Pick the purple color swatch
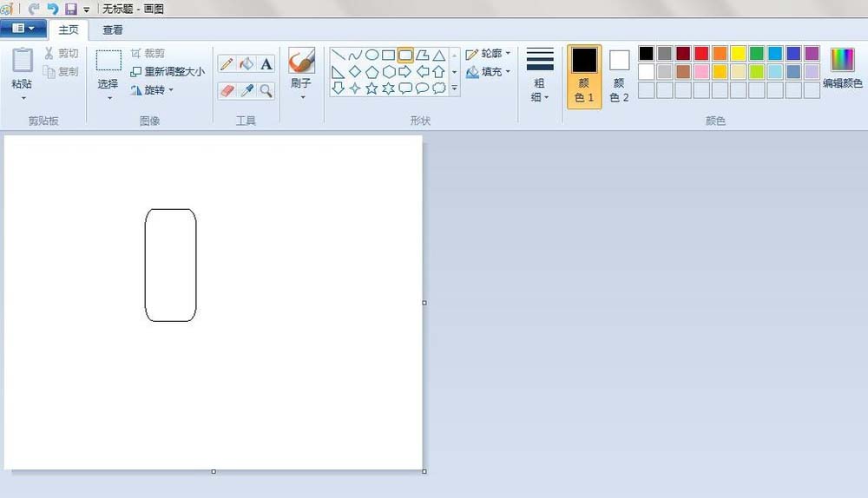 coord(812,53)
